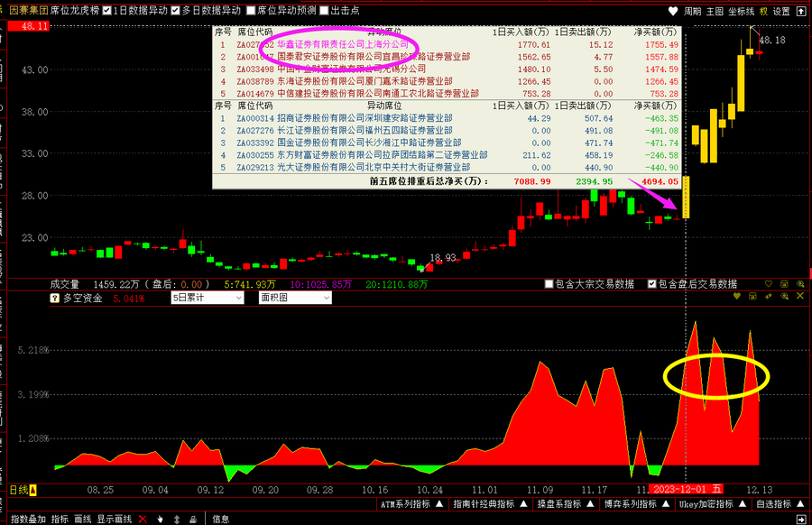
Task: Click 国金证券 长沙湘江中路 seat row
Action: click(x=447, y=143)
